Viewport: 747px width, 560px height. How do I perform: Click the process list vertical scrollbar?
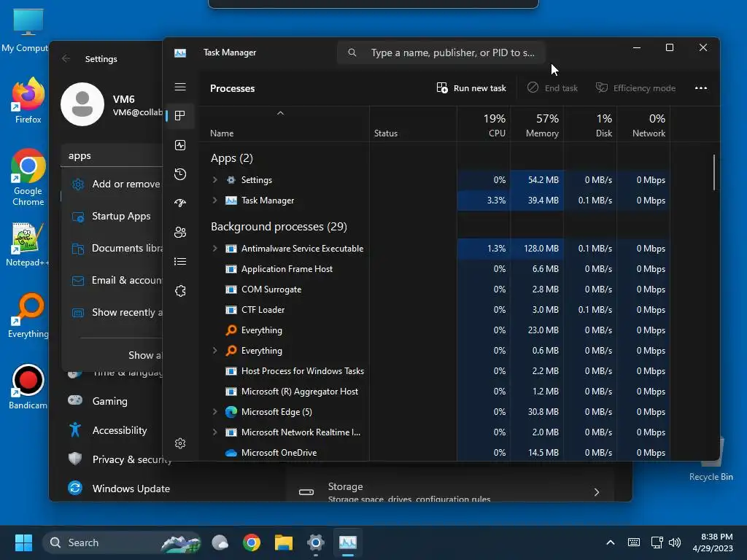pos(713,172)
